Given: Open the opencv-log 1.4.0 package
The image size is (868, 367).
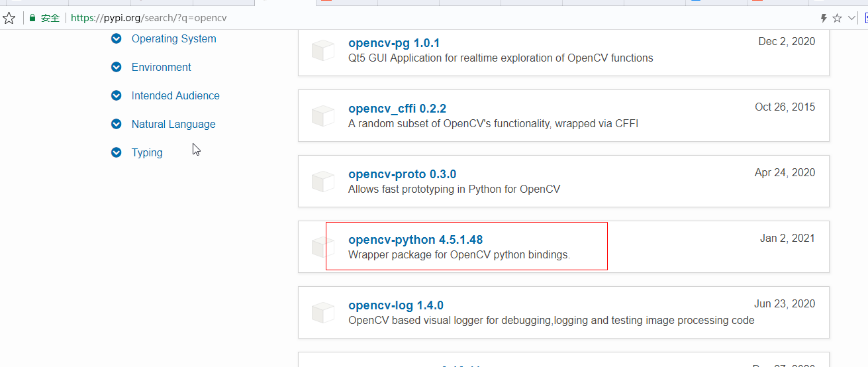Looking at the screenshot, I should [396, 305].
